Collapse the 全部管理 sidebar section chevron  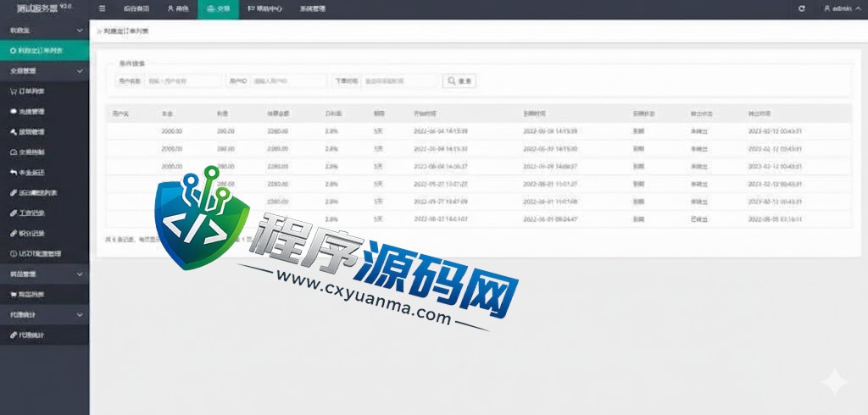pos(80,71)
